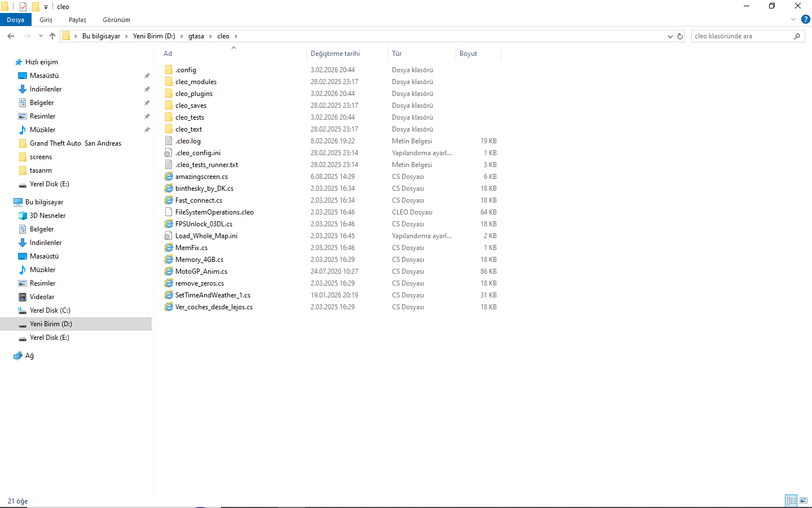The width and height of the screenshot is (812, 508).
Task: Click in the cleo klasöründe ara search box
Action: 742,36
